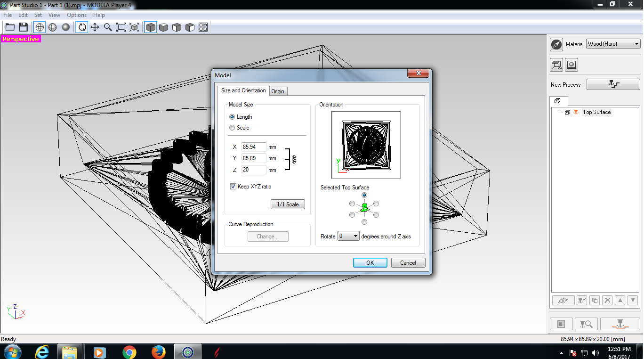Click the X length input field
This screenshot has height=359, width=644.
pyautogui.click(x=254, y=147)
